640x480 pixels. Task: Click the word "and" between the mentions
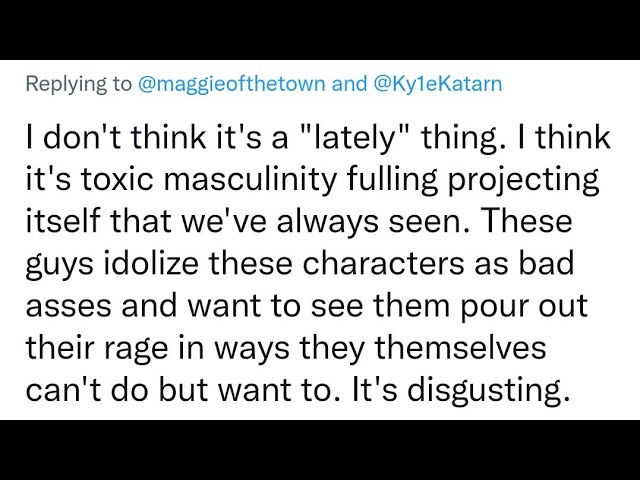click(349, 84)
